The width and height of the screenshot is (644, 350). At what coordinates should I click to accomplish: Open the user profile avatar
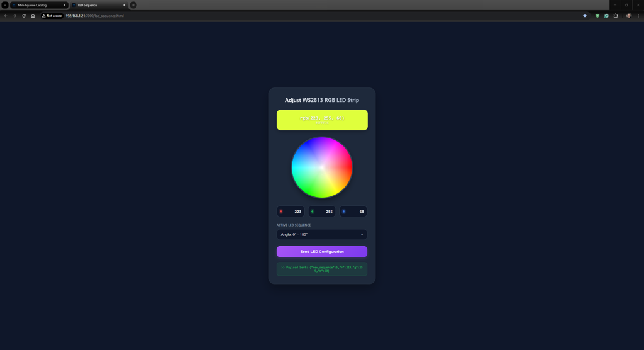tap(629, 16)
